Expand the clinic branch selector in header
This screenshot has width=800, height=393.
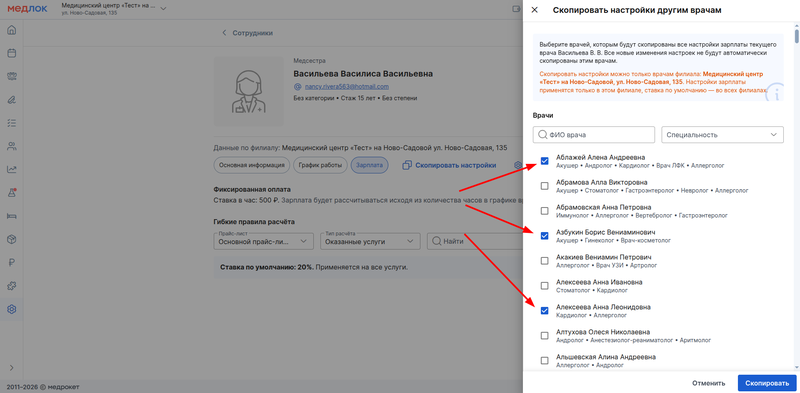[163, 9]
